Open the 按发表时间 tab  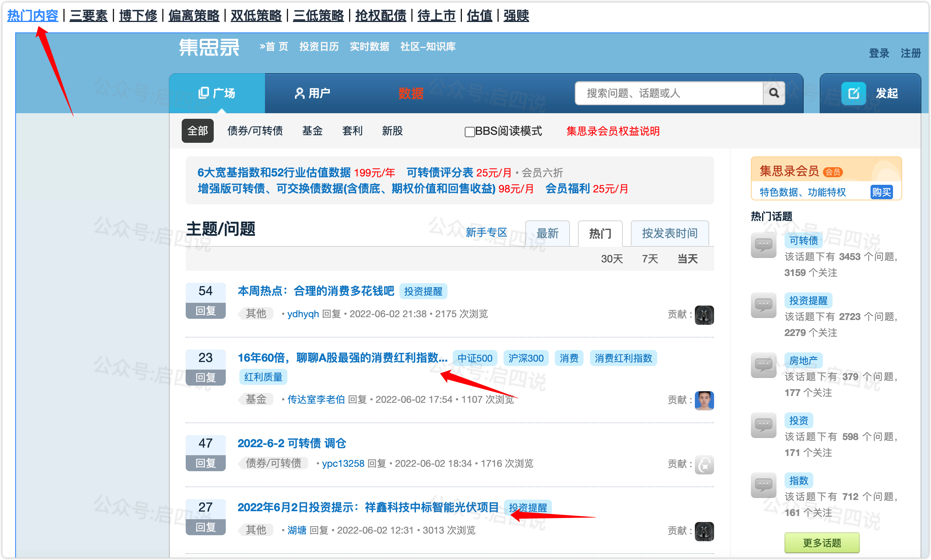coord(670,234)
